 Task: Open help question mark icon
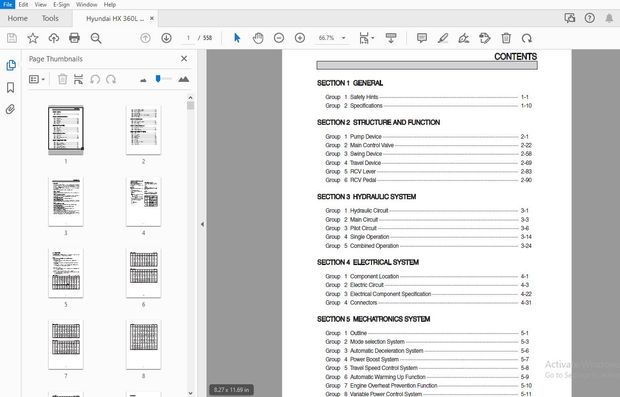point(590,18)
